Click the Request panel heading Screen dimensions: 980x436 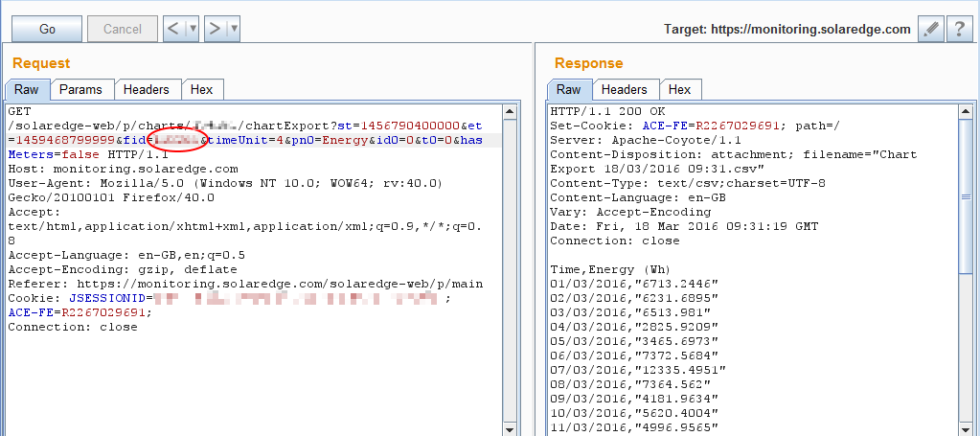41,63
